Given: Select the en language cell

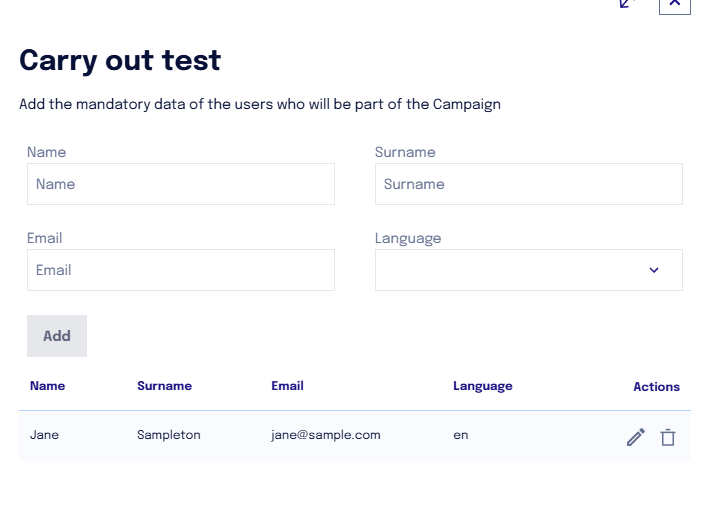Looking at the screenshot, I should pyautogui.click(x=461, y=435).
